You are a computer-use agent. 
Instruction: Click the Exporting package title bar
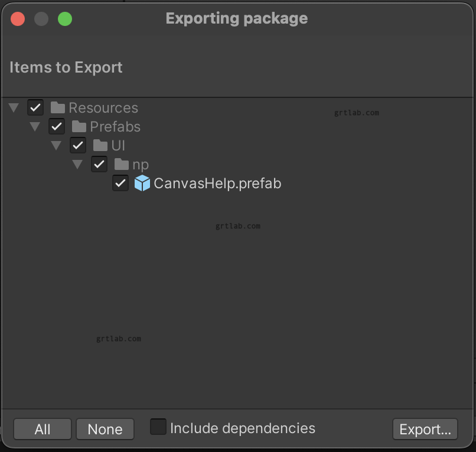tap(237, 18)
